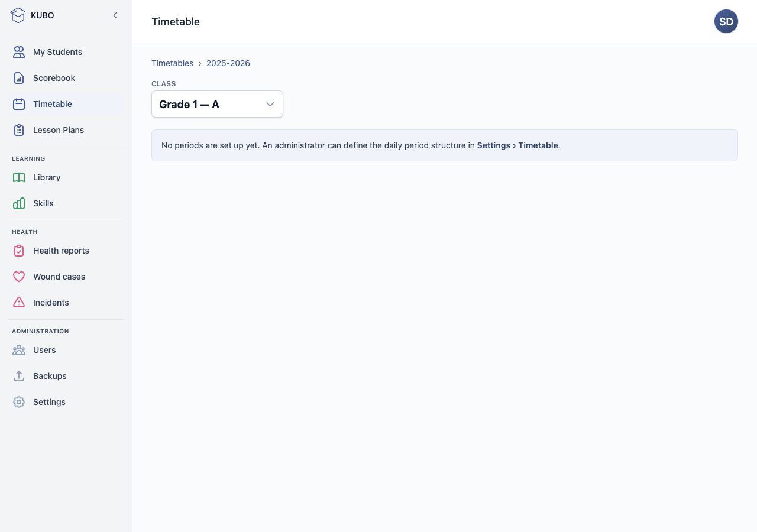The image size is (757, 532).
Task: Click the Wound cases heart icon
Action: (19, 277)
